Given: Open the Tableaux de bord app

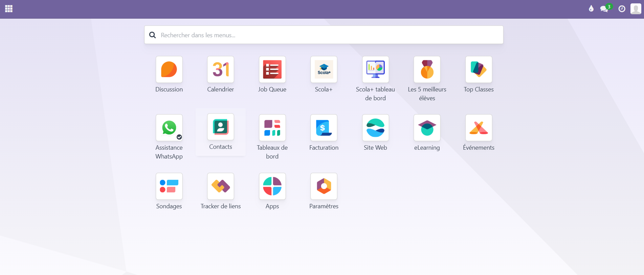Looking at the screenshot, I should coord(272,128).
